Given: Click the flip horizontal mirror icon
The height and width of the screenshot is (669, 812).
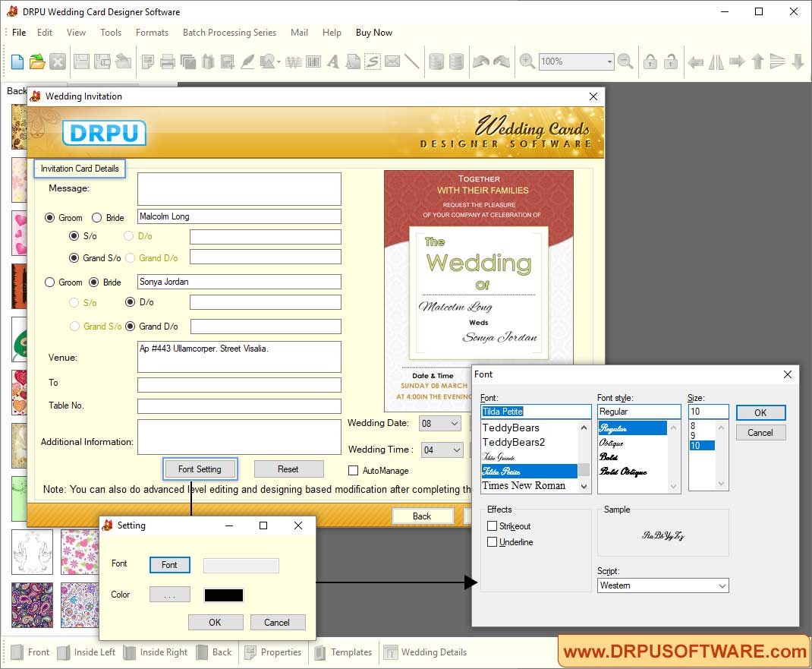Looking at the screenshot, I should coord(716,62).
